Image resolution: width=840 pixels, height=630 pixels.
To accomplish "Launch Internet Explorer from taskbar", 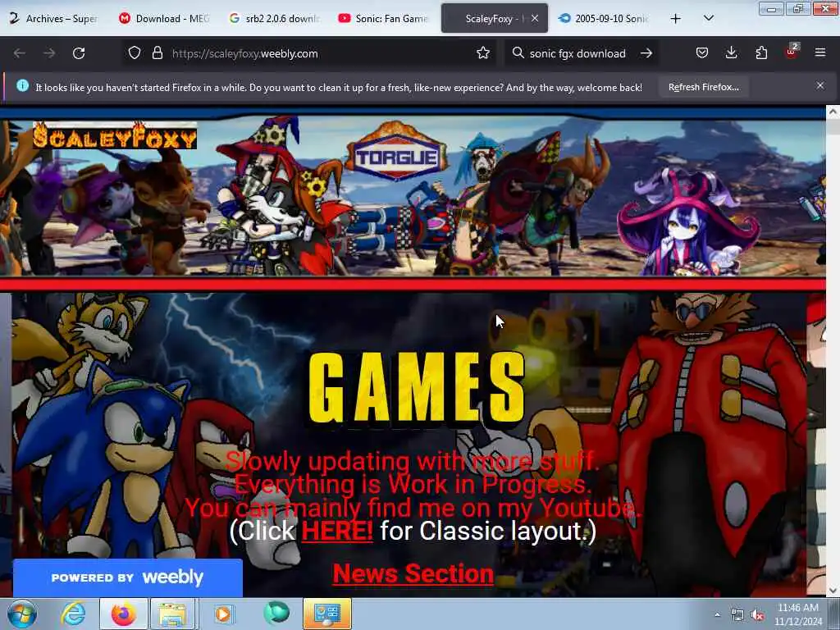I will coord(73,614).
